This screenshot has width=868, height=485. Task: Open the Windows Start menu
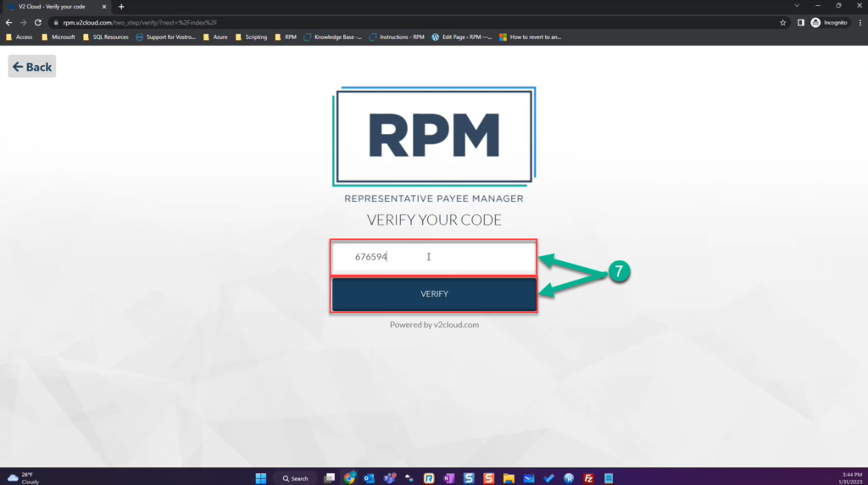pyautogui.click(x=261, y=478)
